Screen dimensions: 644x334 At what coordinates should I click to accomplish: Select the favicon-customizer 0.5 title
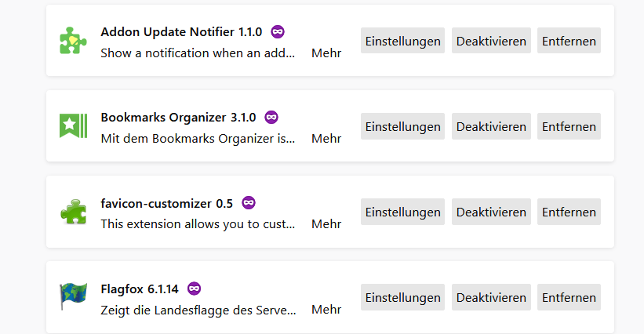(167, 203)
